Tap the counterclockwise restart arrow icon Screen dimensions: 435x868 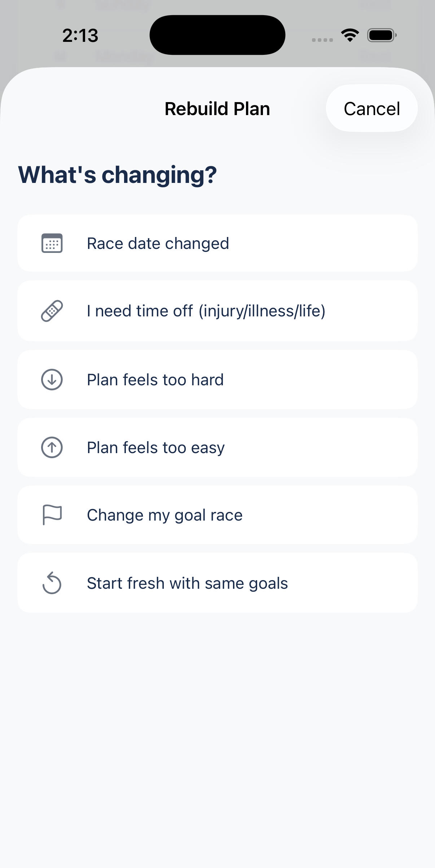coord(52,583)
